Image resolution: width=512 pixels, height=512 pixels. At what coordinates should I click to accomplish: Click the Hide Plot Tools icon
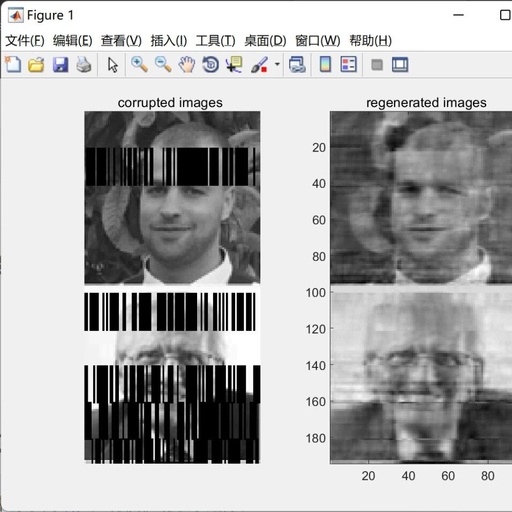(377, 65)
